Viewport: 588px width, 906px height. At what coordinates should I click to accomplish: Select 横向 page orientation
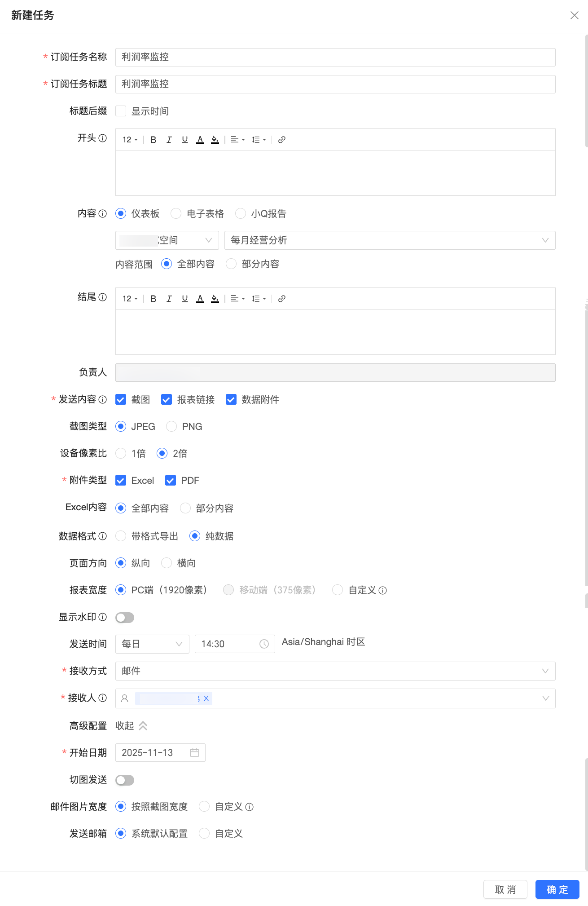[167, 563]
